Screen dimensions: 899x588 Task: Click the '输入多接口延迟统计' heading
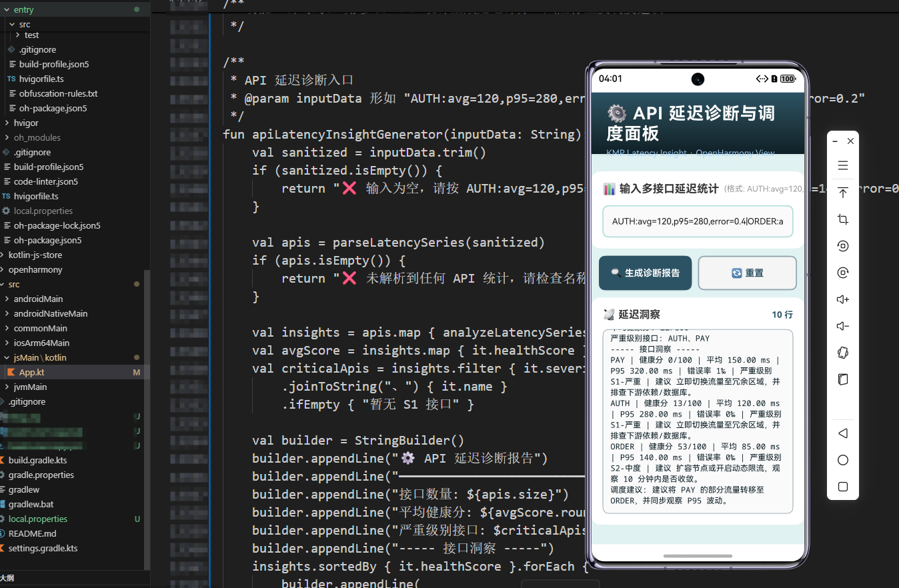coord(670,189)
